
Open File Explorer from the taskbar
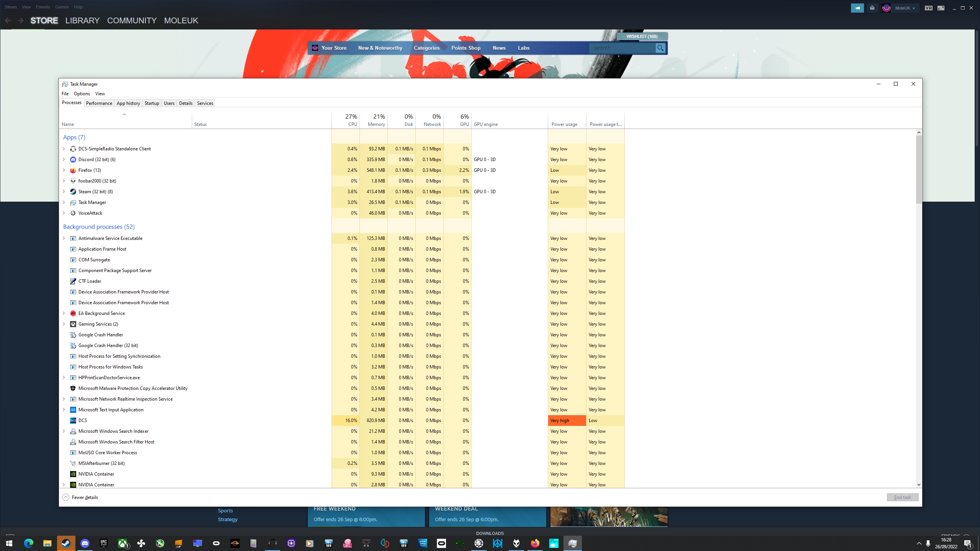(47, 543)
